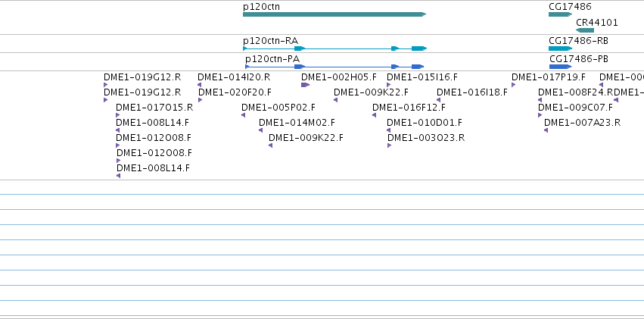Click the DME1-008F24.R feature label
644x319 pixels.
tap(575, 92)
